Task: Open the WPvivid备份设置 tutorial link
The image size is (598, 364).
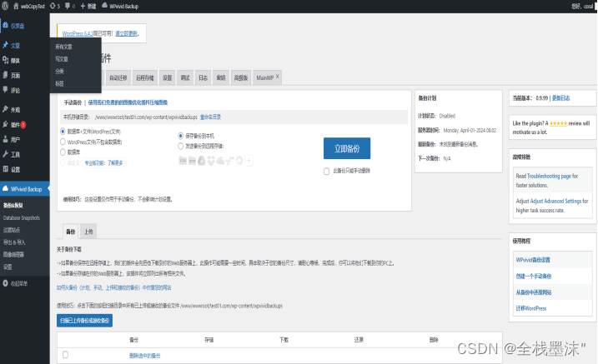Action: pyautogui.click(x=533, y=260)
